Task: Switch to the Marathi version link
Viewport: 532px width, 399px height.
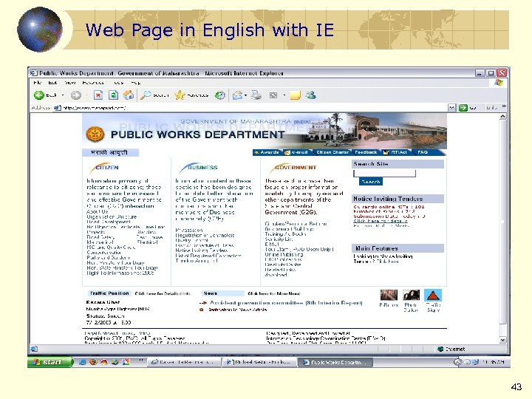Action: 109,153
